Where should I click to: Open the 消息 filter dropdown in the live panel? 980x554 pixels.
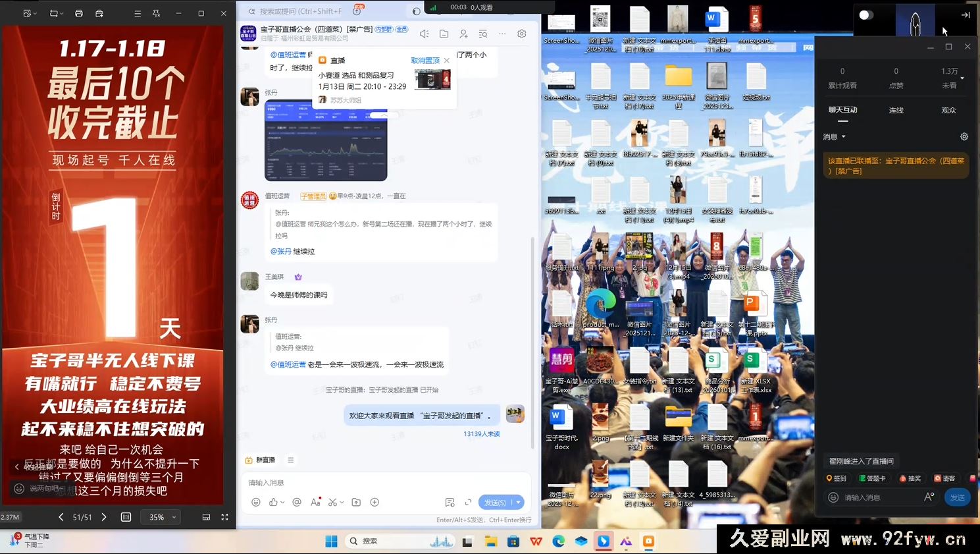click(x=833, y=136)
